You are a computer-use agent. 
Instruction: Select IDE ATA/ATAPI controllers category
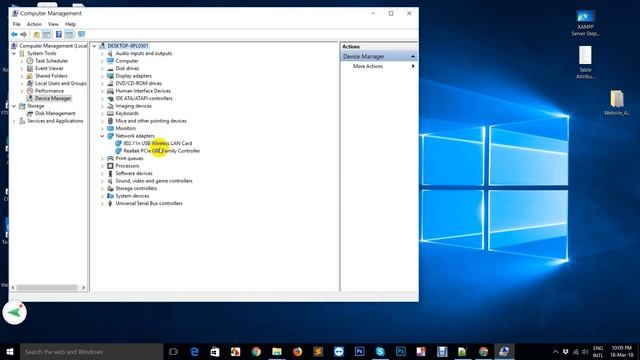144,98
